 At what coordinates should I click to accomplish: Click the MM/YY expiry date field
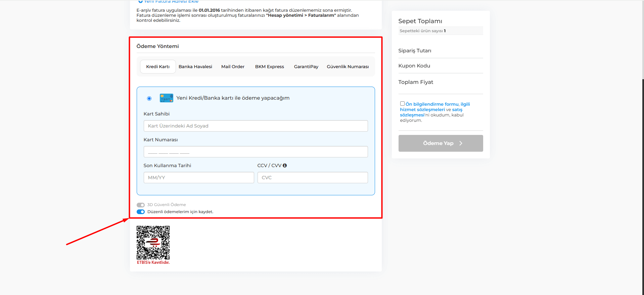[x=198, y=178]
